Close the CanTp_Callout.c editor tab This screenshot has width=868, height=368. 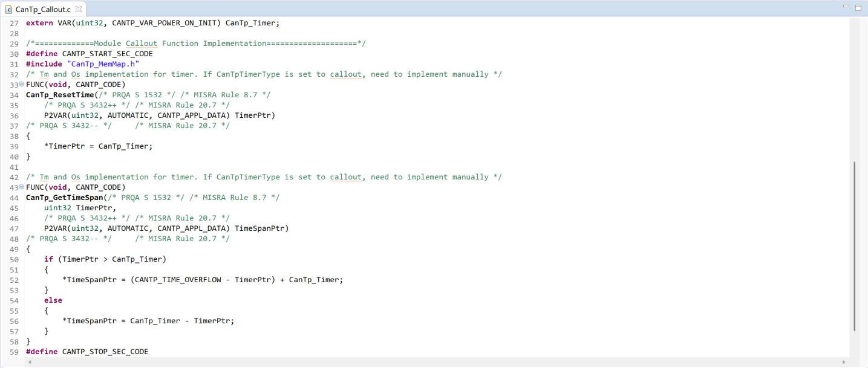(79, 10)
